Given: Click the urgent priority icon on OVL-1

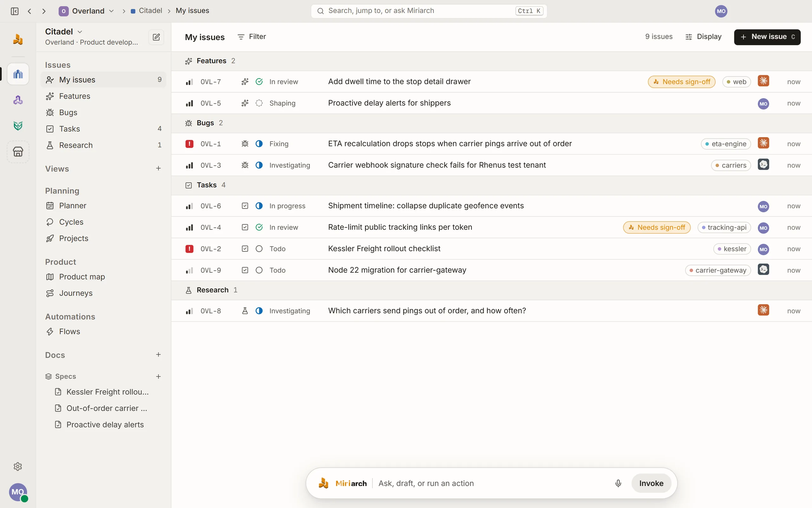Looking at the screenshot, I should (x=189, y=144).
